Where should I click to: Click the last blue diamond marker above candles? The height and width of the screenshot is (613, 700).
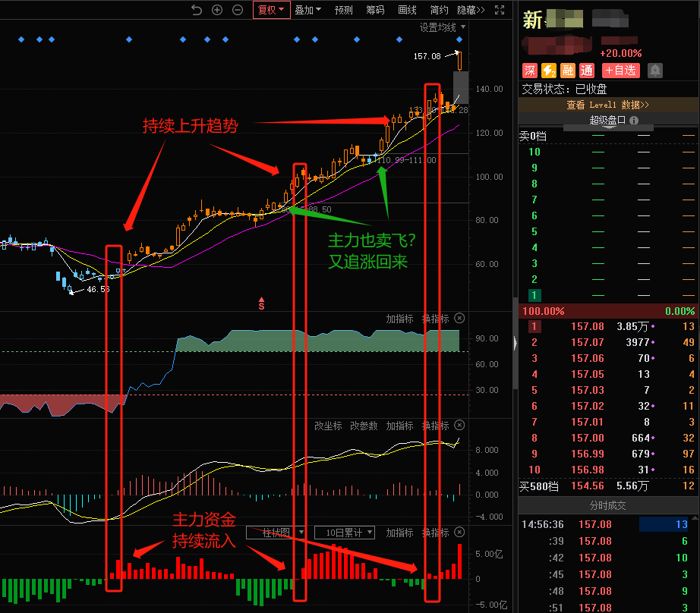[x=459, y=39]
